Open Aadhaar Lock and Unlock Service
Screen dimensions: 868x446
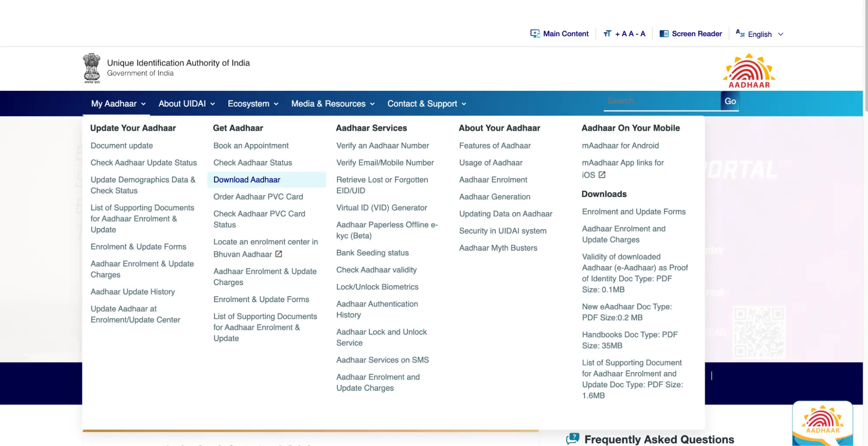pos(381,337)
